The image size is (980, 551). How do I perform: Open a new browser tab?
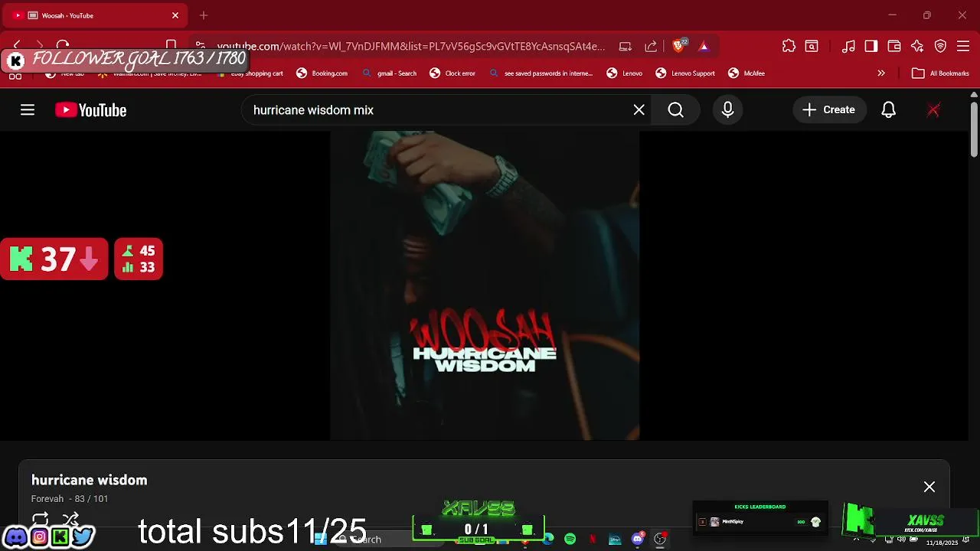[204, 15]
